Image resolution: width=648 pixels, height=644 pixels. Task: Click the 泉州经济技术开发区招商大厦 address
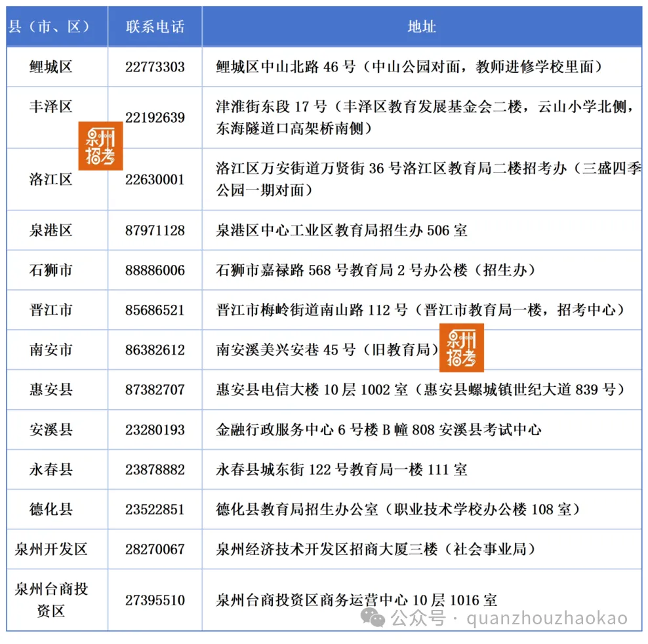pos(376,550)
